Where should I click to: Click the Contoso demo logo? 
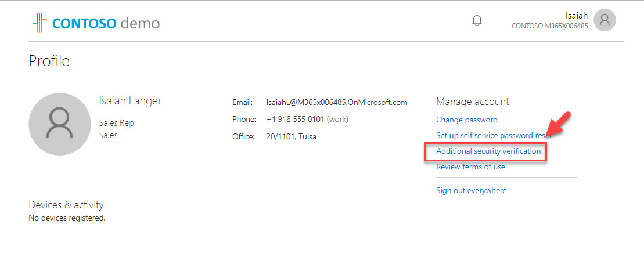pos(96,23)
